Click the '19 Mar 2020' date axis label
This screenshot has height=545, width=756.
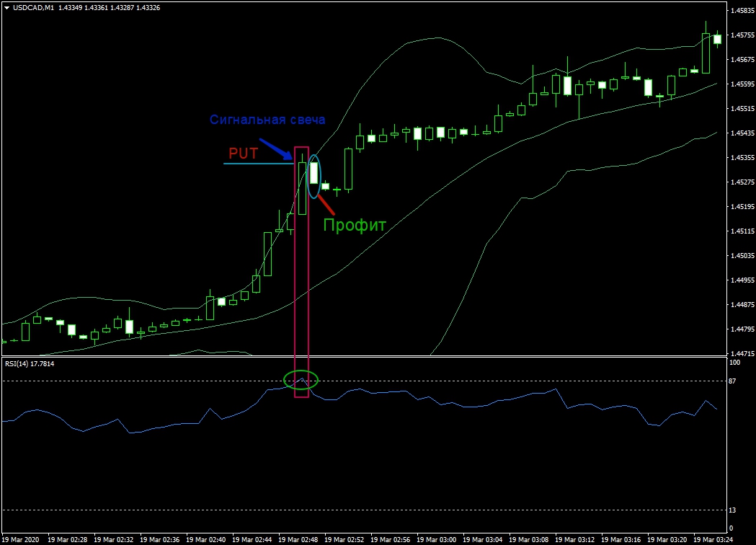22,539
